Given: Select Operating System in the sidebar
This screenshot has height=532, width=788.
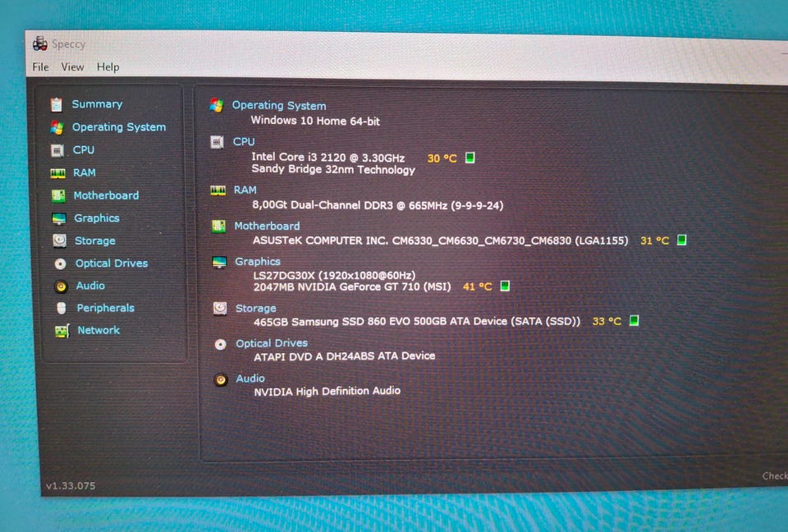Looking at the screenshot, I should pos(119,127).
